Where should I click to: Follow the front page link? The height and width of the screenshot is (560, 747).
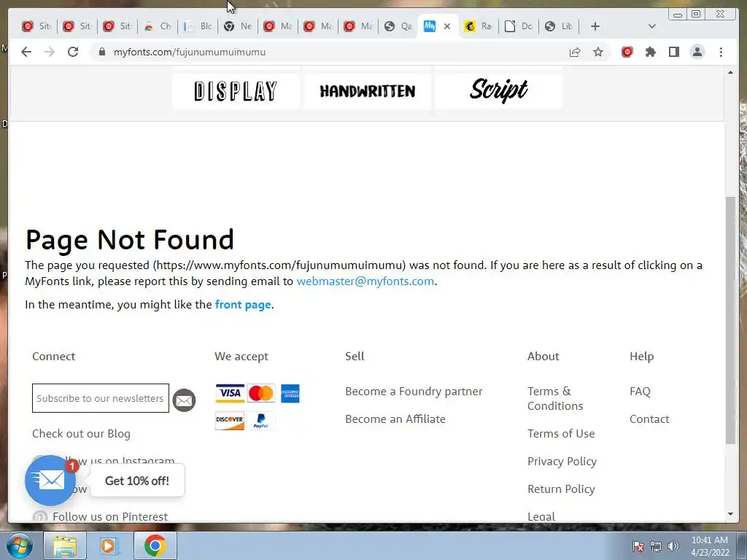(x=243, y=304)
